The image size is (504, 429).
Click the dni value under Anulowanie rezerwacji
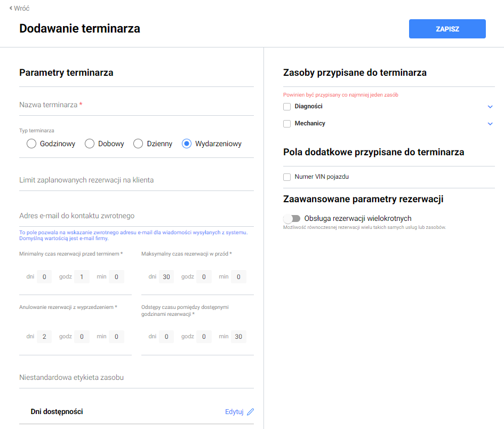click(44, 337)
